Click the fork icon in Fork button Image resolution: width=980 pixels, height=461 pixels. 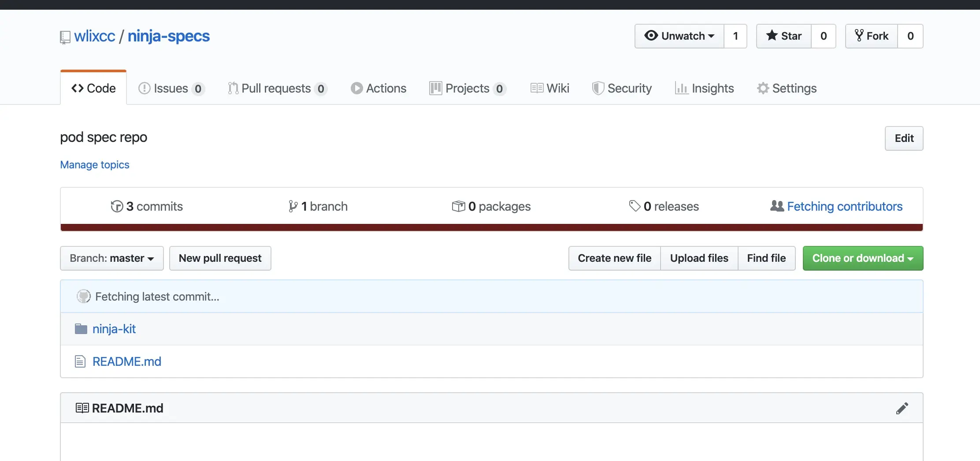coord(859,35)
